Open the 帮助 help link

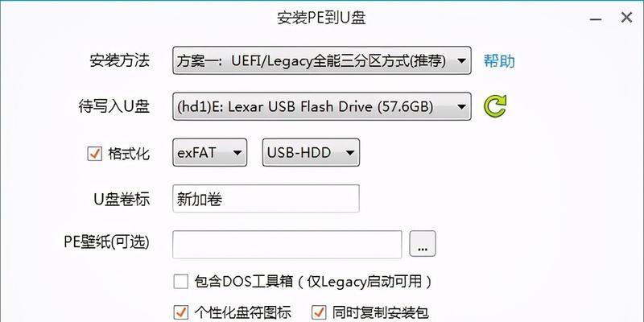(499, 61)
